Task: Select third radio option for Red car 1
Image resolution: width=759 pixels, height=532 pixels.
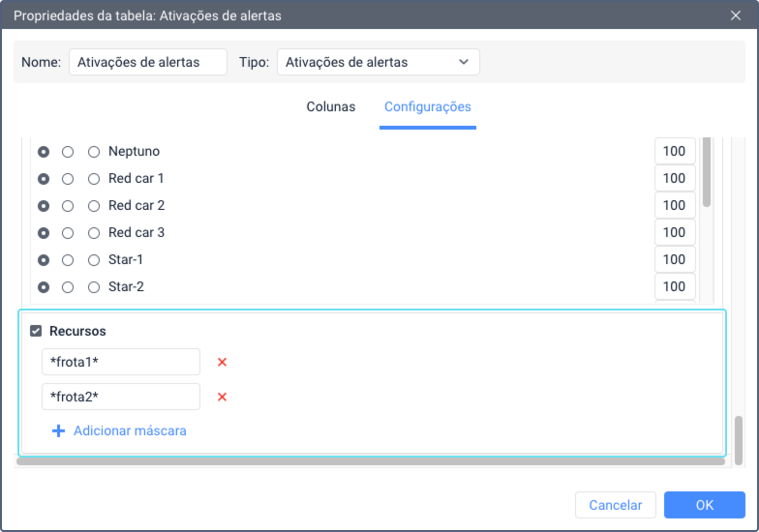Action: 94,179
